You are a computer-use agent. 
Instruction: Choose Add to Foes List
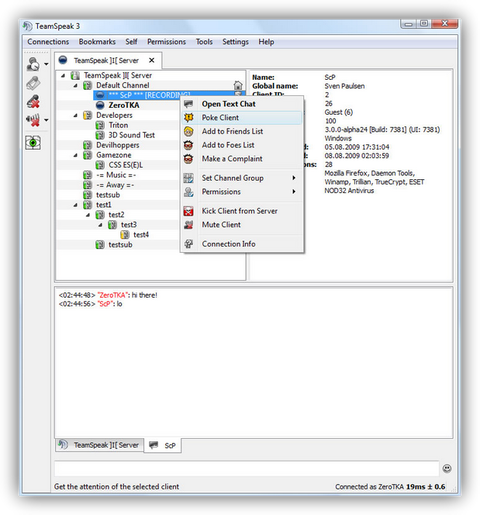pyautogui.click(x=243, y=145)
